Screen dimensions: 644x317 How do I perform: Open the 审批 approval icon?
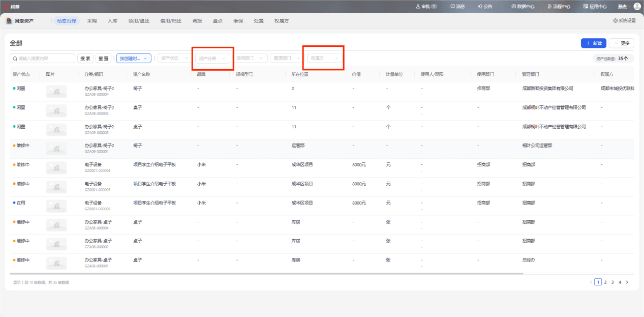(418, 7)
